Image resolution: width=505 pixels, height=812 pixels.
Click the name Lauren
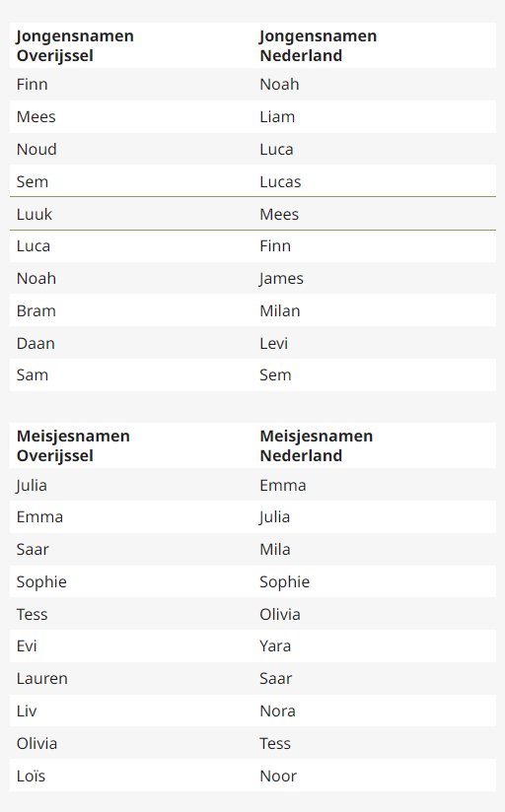42,679
